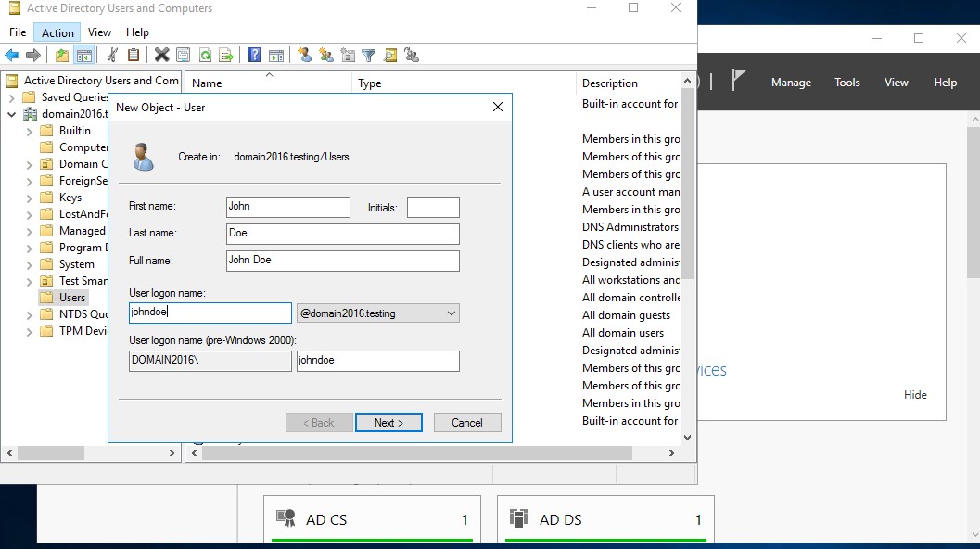Click the Cut scissors toolbar icon
Screen dimensions: 980x549
click(112, 55)
